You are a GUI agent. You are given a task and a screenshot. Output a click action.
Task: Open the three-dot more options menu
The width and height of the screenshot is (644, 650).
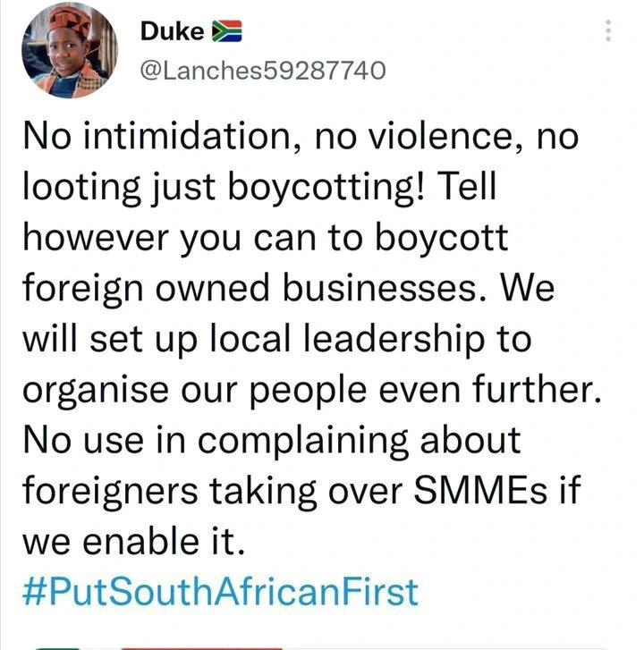click(608, 31)
